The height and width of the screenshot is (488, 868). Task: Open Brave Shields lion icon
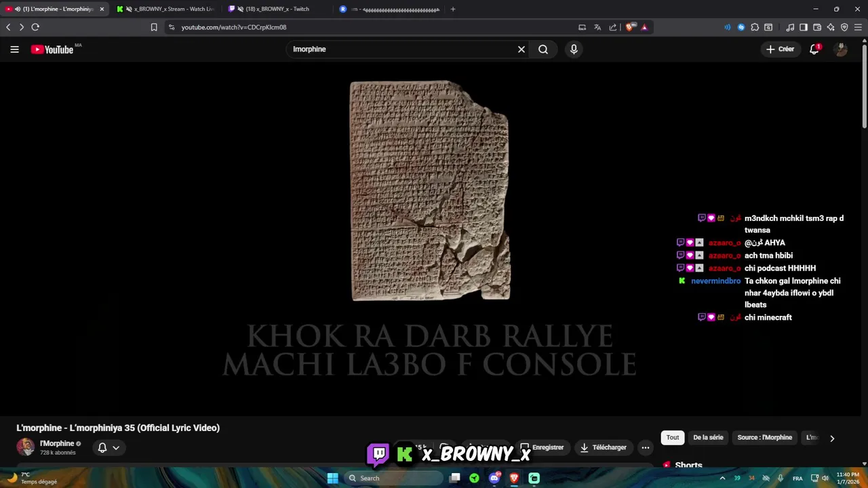coord(630,27)
